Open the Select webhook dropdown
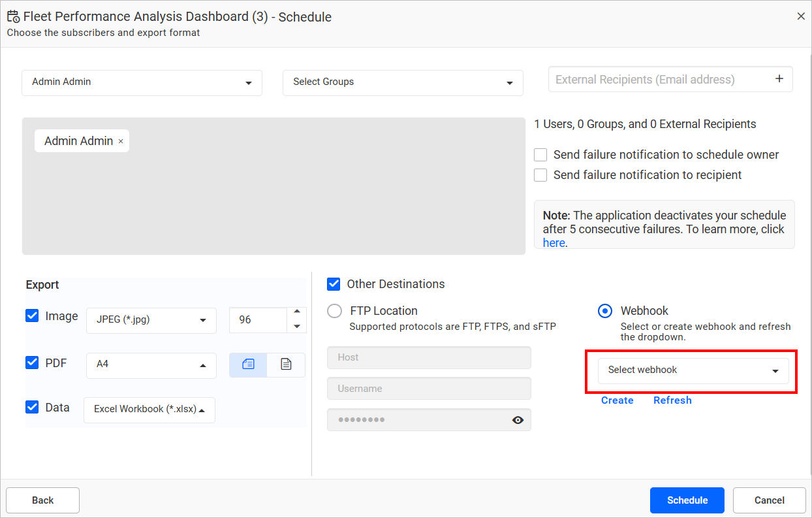The height and width of the screenshot is (518, 812). (693, 370)
